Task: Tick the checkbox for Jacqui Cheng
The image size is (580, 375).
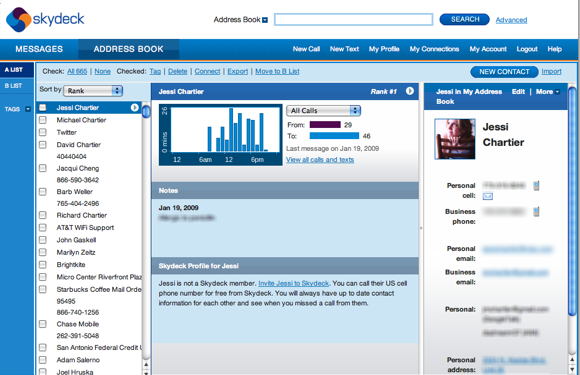Action: point(43,168)
